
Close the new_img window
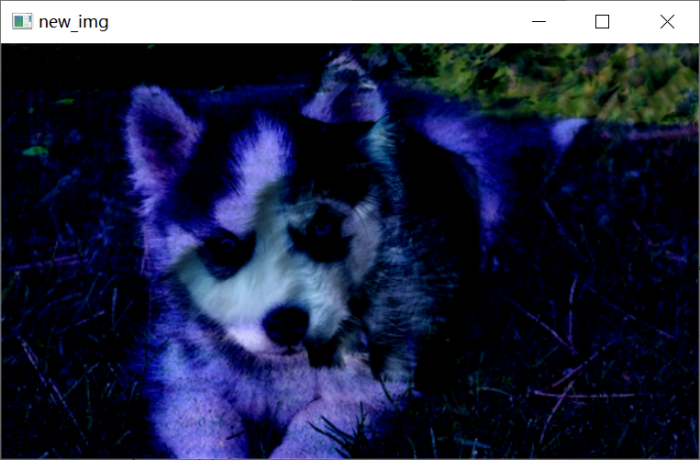[667, 22]
